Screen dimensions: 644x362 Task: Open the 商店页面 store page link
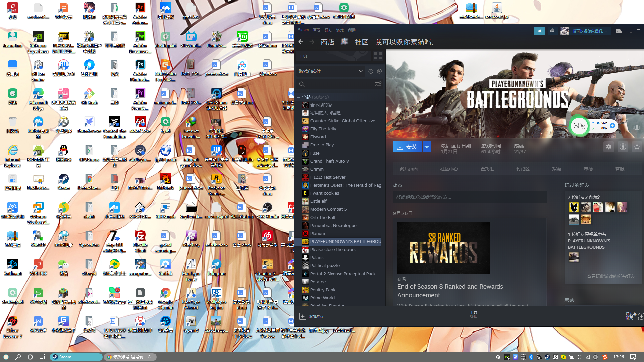[x=409, y=169]
